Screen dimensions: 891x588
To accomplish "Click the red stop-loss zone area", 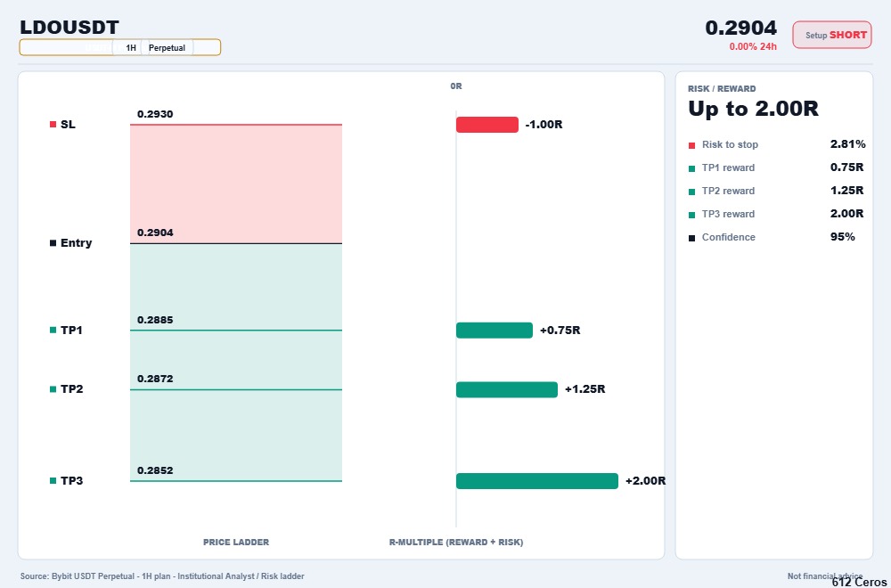I will (236, 184).
